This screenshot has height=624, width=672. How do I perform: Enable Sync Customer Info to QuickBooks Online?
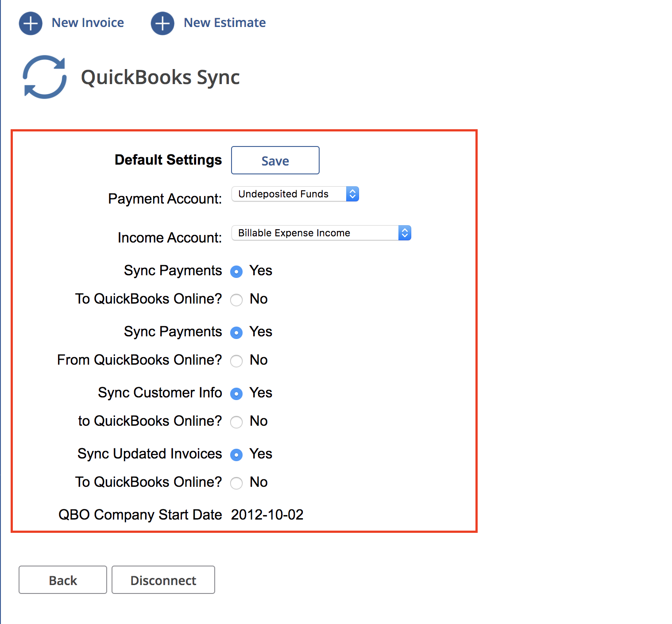(236, 393)
